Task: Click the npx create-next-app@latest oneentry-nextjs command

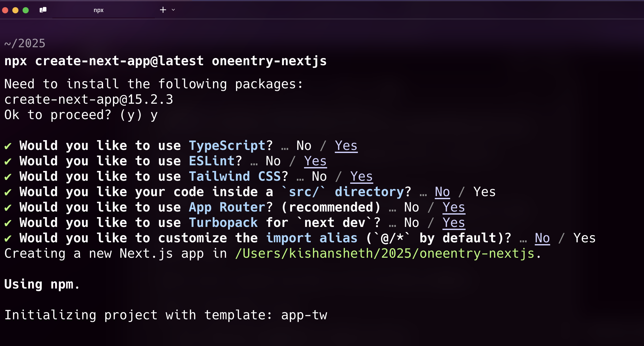Action: (166, 61)
